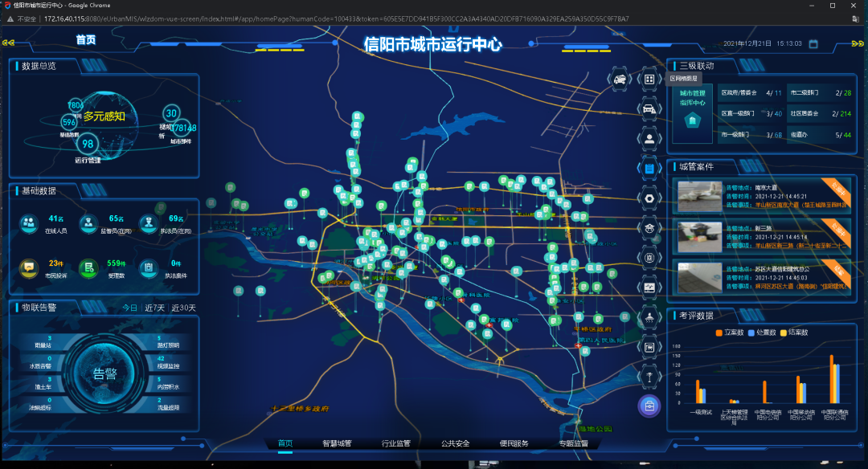Click the 视频监控 alarm row showing 42
Viewport: 868px width, 469px height.
coord(168,362)
